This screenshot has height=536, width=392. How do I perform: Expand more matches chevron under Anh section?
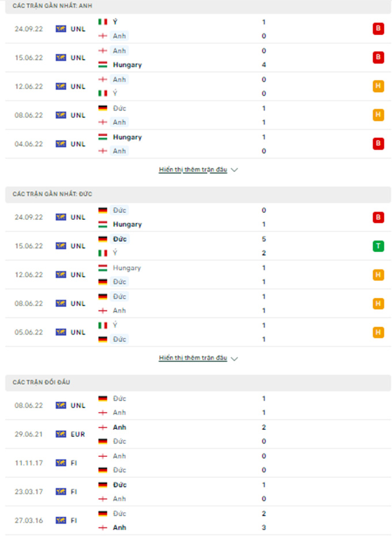pos(234,170)
